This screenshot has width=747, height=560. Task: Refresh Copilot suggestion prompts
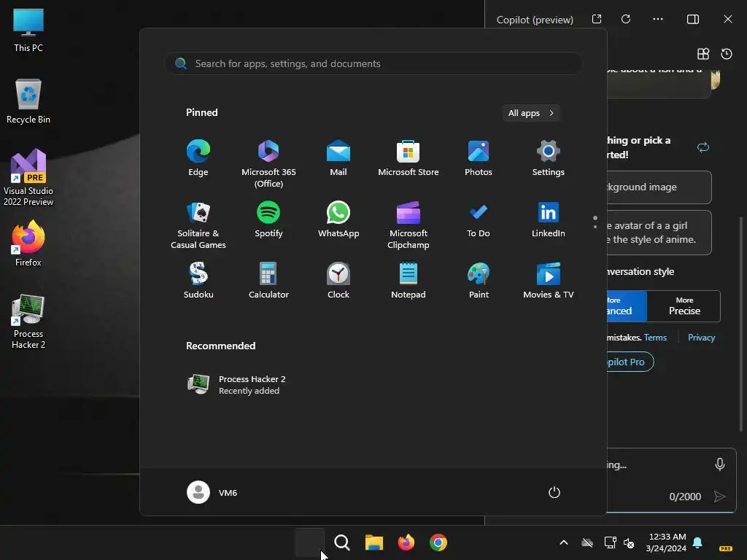pos(703,147)
